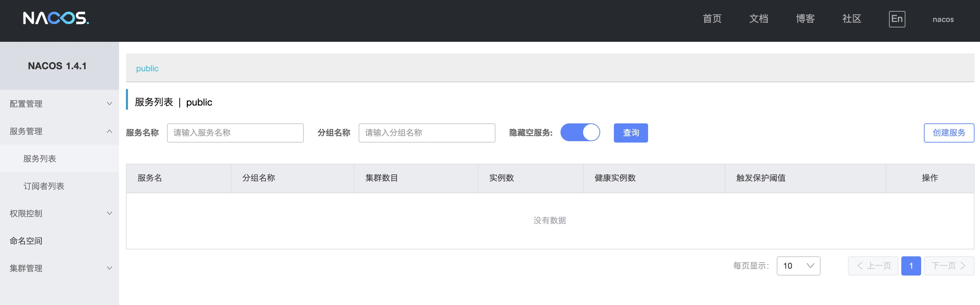Open 博客 in top navigation
The height and width of the screenshot is (305, 980).
(x=805, y=19)
